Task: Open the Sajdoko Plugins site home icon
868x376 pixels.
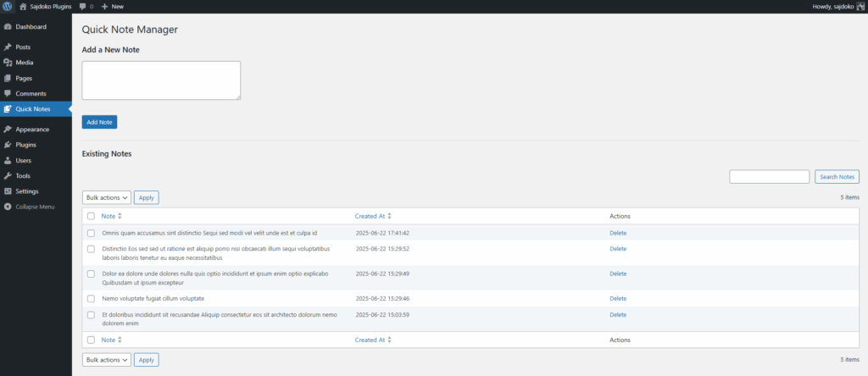Action: 23,6
